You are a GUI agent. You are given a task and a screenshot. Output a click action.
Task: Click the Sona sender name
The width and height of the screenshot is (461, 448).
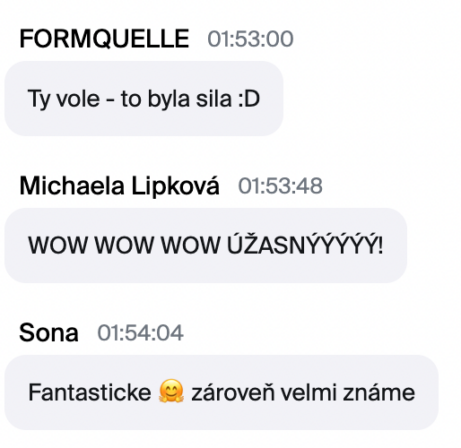[x=49, y=333]
